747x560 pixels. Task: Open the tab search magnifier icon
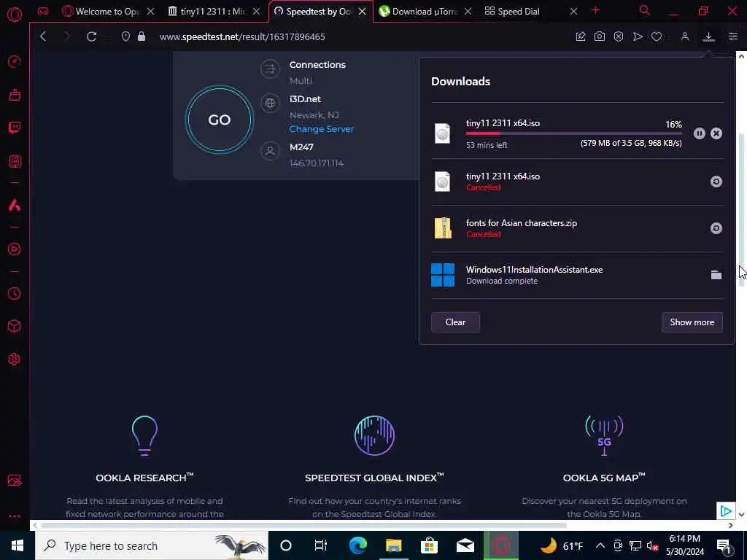pos(645,10)
